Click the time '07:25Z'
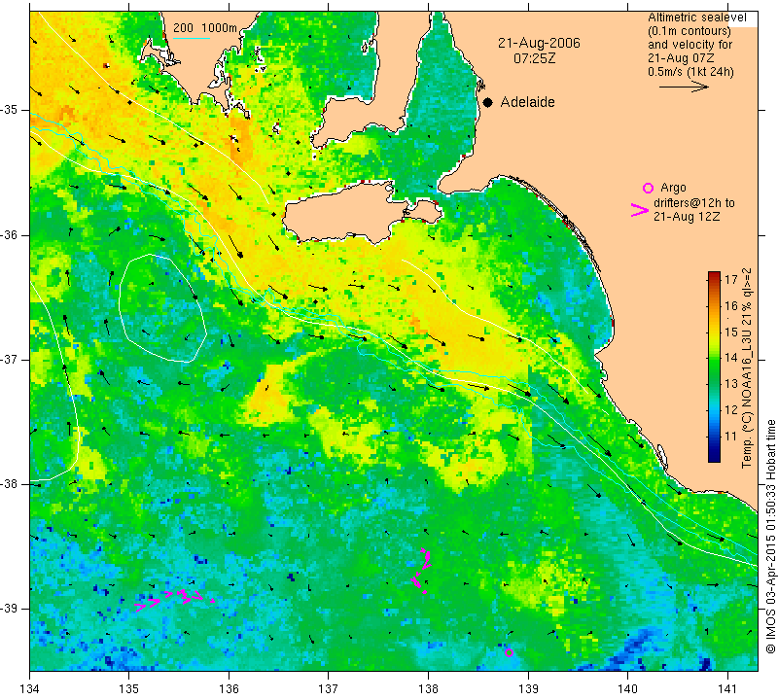Image resolution: width=778 pixels, height=700 pixels. point(534,58)
